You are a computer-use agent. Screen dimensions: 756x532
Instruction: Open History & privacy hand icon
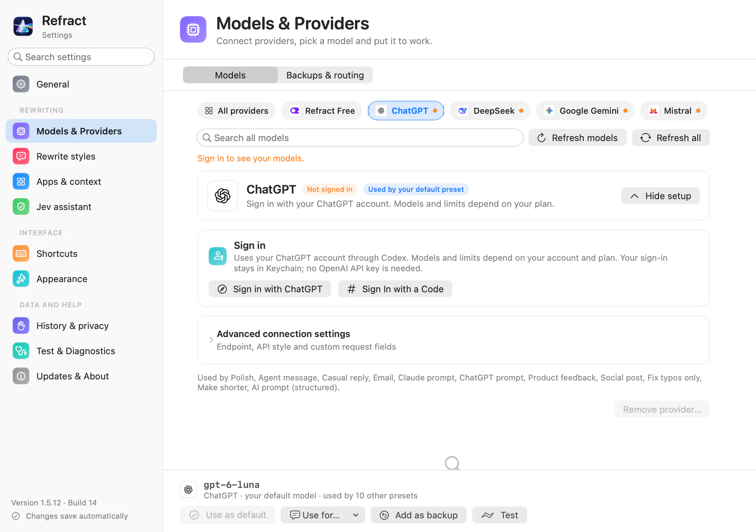(21, 326)
